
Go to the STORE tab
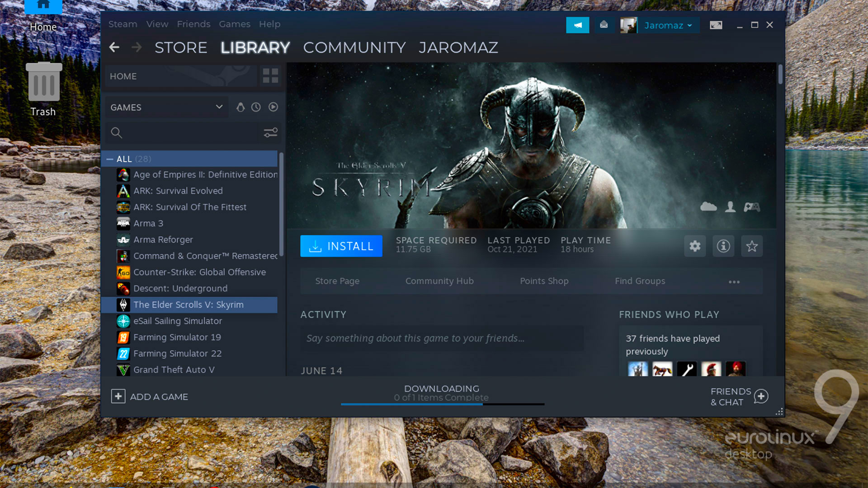pyautogui.click(x=181, y=47)
